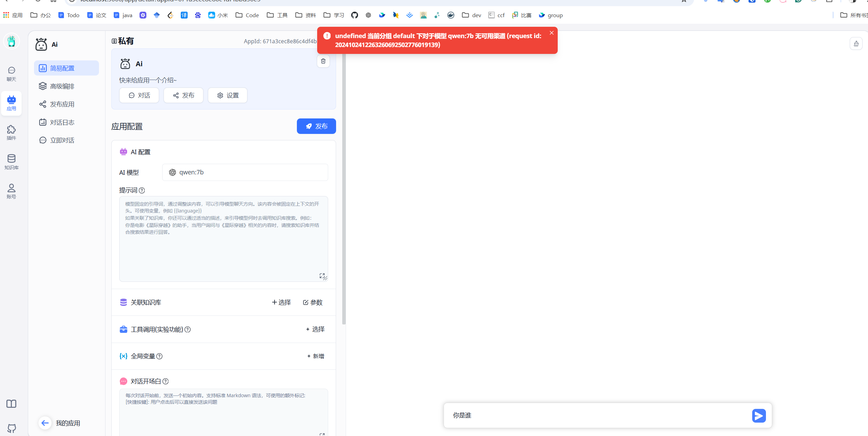The width and height of the screenshot is (868, 436).
Task: Click 选择 for 关联知识库
Action: tap(281, 302)
